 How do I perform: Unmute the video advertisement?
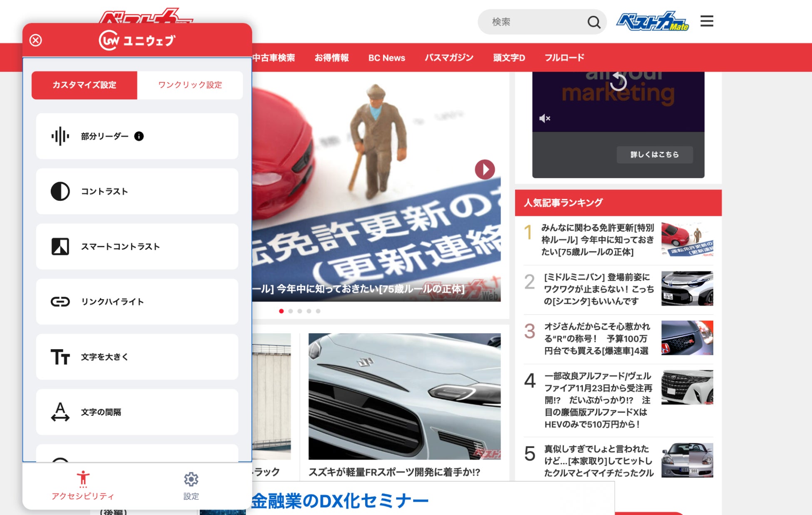point(544,118)
